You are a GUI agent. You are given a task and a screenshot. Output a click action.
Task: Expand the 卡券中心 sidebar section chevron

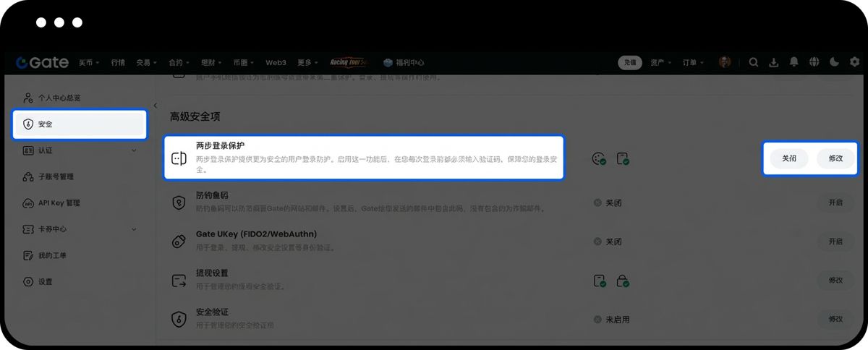coord(135,229)
